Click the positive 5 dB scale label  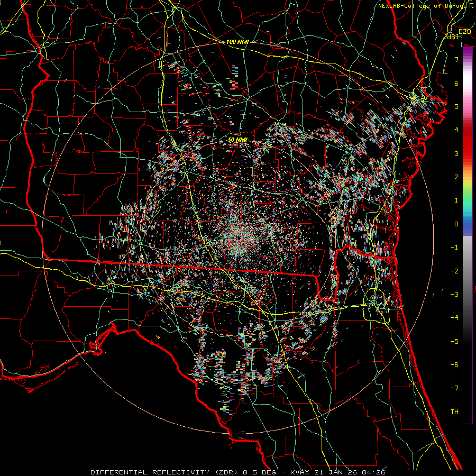click(x=456, y=106)
